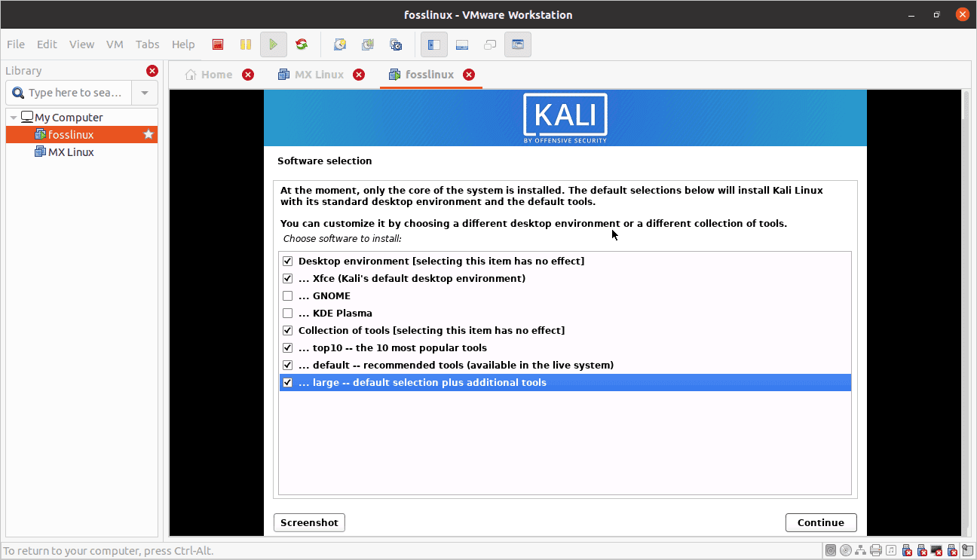Uncheck the default recommended tools option

287,366
